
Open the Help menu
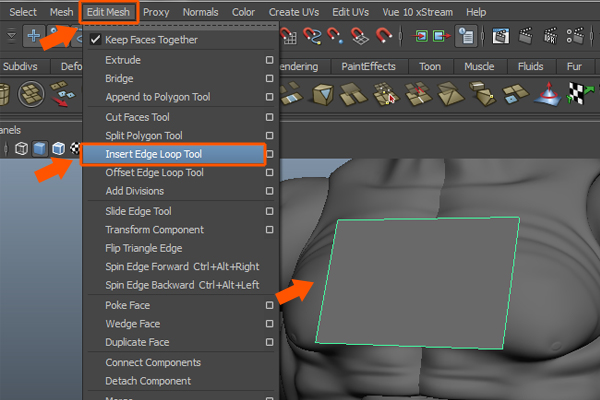coord(476,12)
